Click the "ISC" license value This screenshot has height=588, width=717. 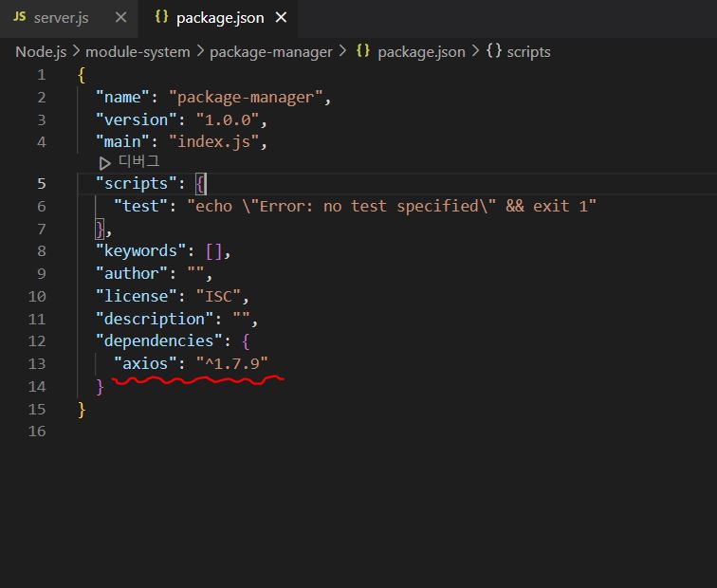218,296
